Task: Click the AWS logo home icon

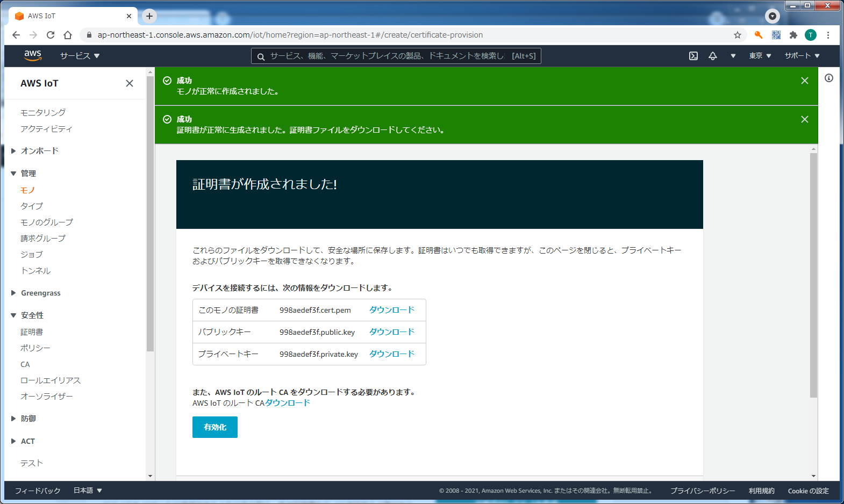Action: click(33, 55)
